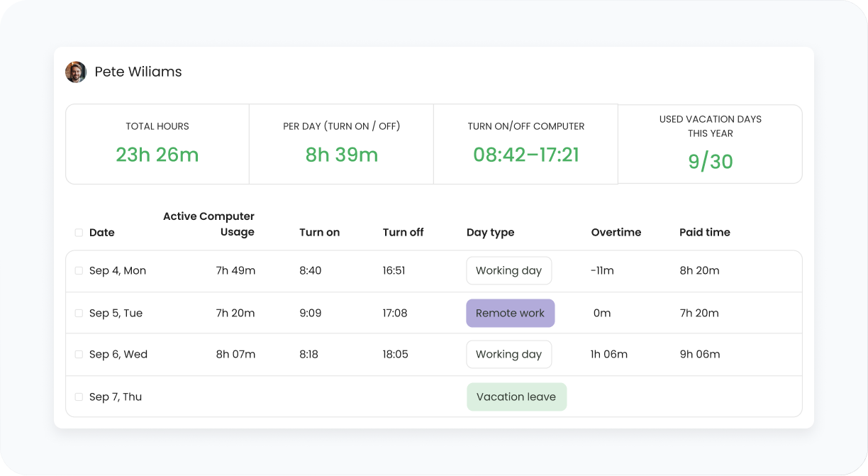
Task: Tick the select-all checkbox beside Date
Action: click(79, 233)
